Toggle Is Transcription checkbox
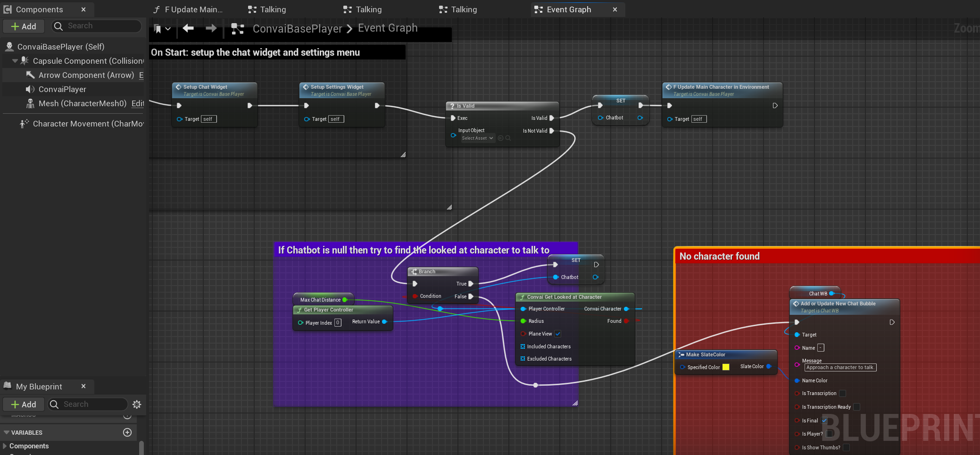The height and width of the screenshot is (455, 980). point(842,393)
